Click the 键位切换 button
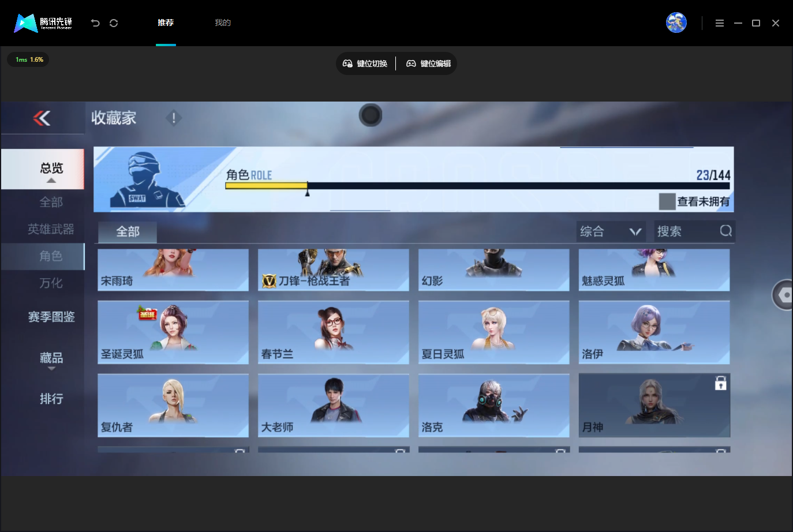 (365, 63)
